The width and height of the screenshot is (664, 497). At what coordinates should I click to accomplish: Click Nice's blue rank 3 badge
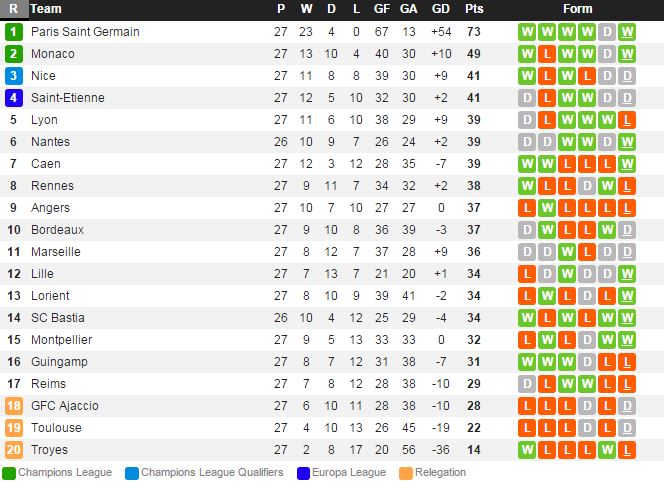(13, 76)
